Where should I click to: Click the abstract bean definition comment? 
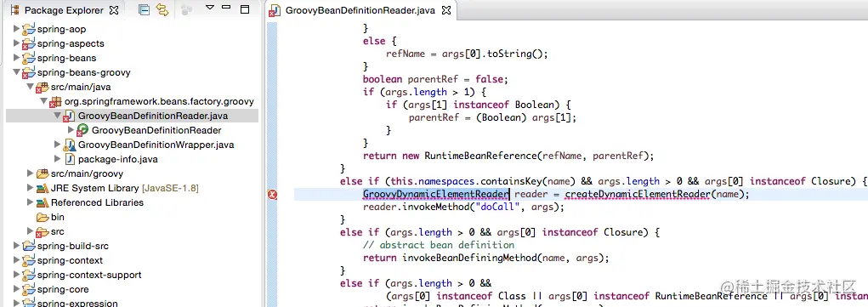(x=439, y=245)
